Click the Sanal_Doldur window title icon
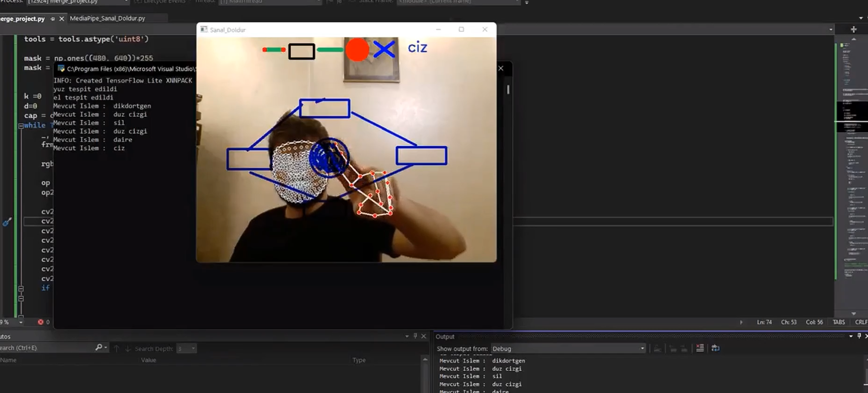Screen dimensions: 868x393 point(204,29)
